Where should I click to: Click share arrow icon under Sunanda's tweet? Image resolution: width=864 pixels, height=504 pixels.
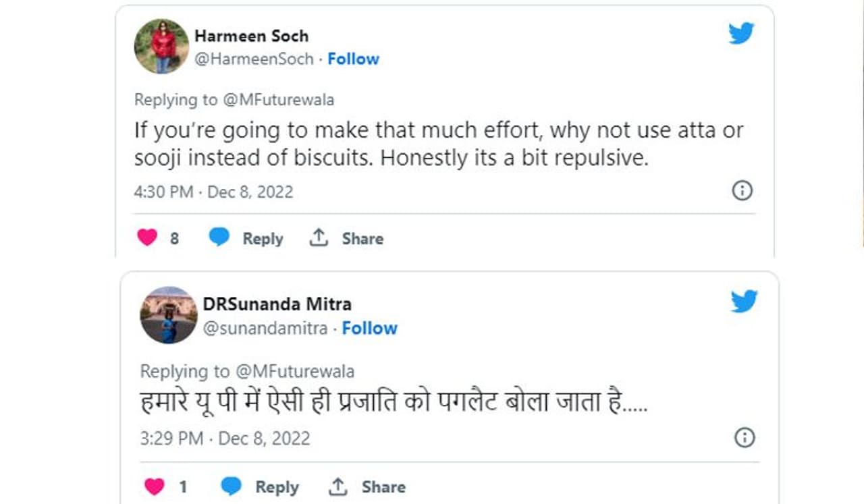click(x=338, y=486)
